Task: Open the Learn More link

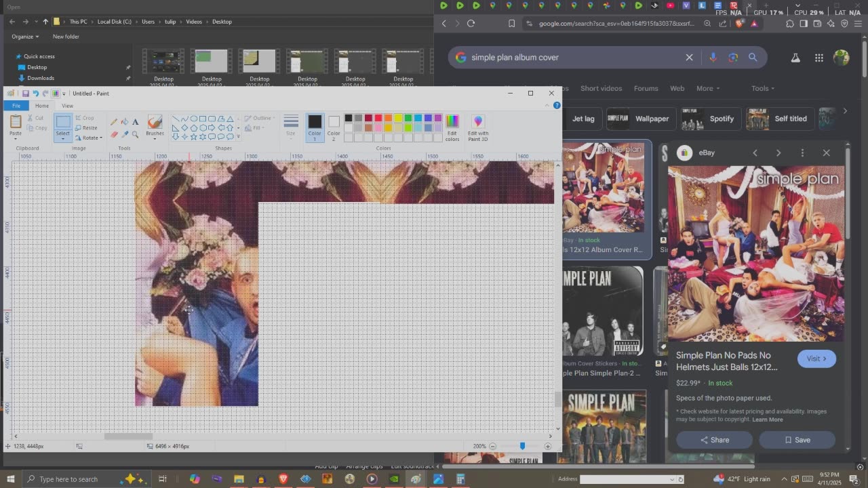Action: tap(767, 420)
